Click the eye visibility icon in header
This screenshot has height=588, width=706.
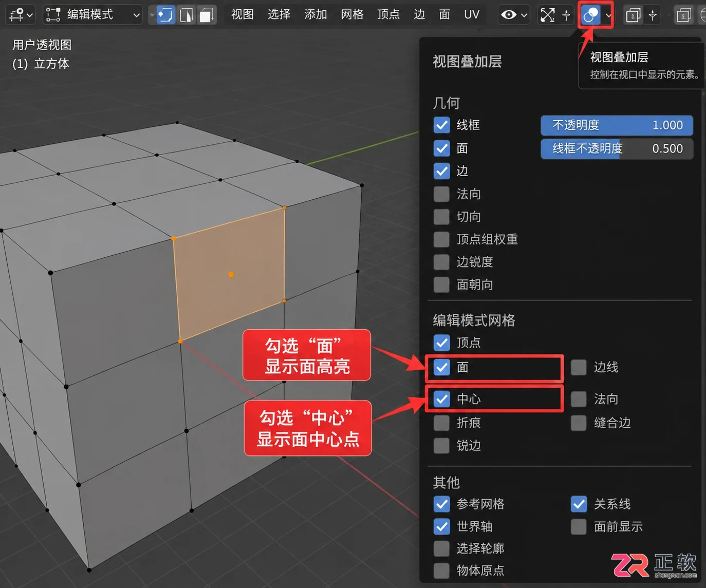coord(509,15)
